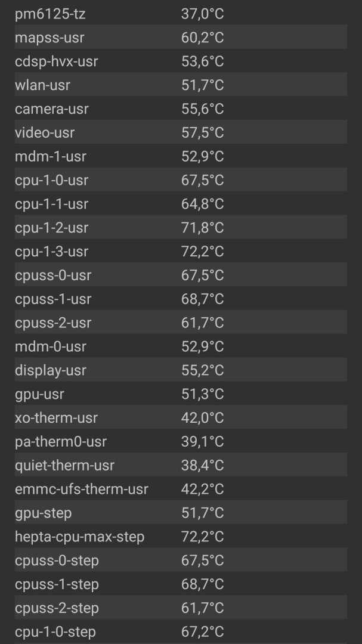Select the display-usr temperature row
The width and height of the screenshot is (362, 644).
pos(181,370)
